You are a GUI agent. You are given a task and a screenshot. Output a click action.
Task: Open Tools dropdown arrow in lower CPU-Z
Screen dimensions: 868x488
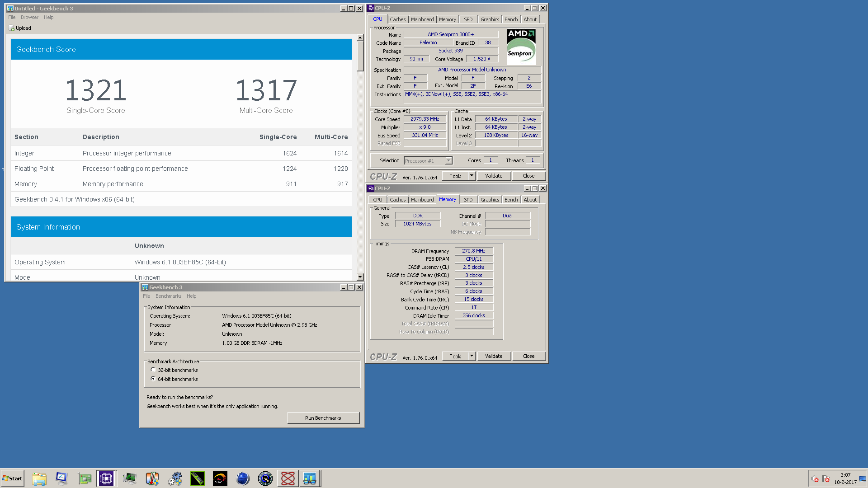point(472,356)
